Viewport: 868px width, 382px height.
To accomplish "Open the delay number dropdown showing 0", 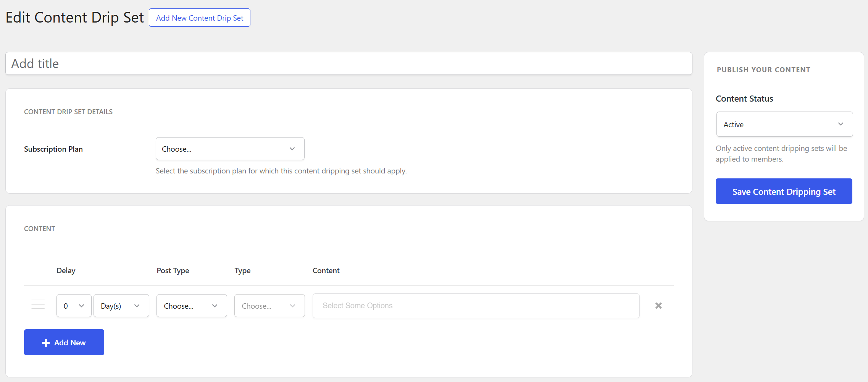I will click(74, 306).
